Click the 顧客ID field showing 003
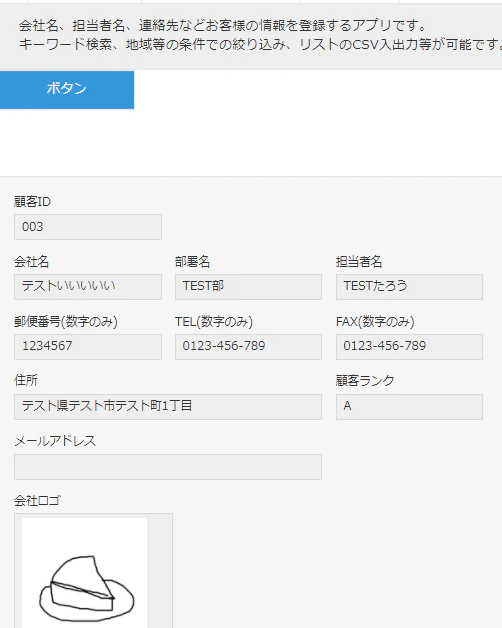 88,227
